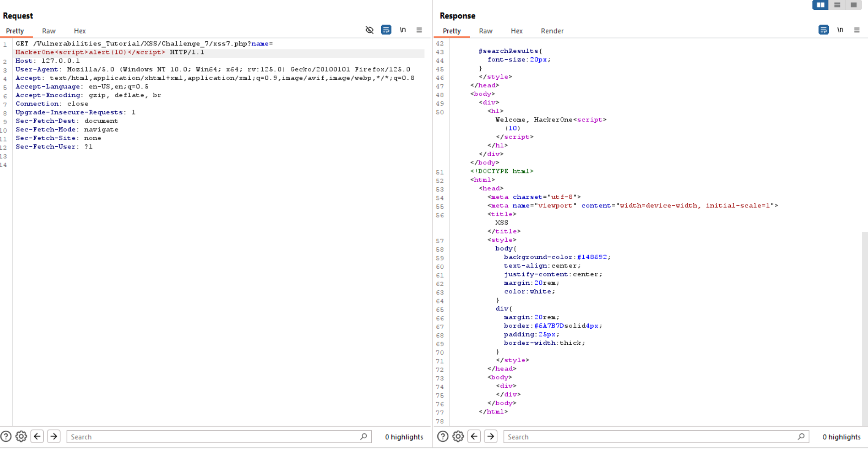Click the Host: 127.0.0.1 header line
Viewport: 868px width, 449px height.
[x=48, y=61]
